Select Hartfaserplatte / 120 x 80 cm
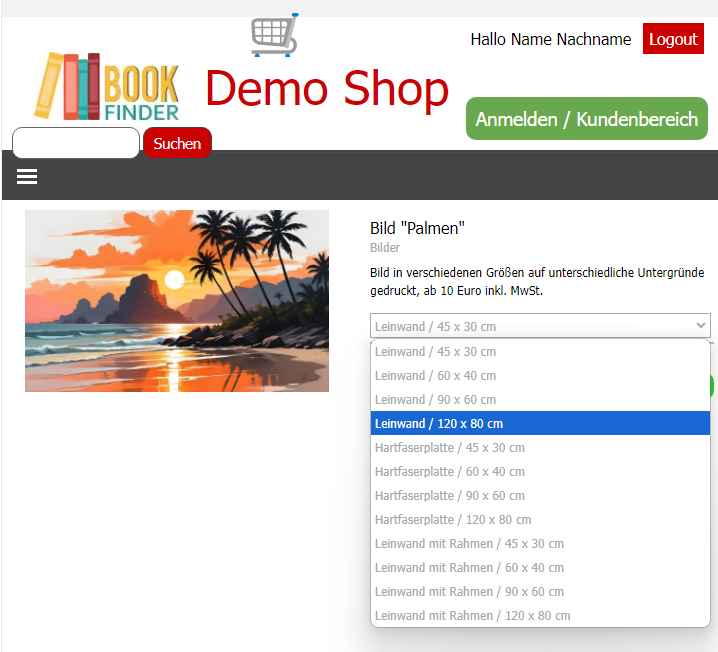 (x=540, y=520)
